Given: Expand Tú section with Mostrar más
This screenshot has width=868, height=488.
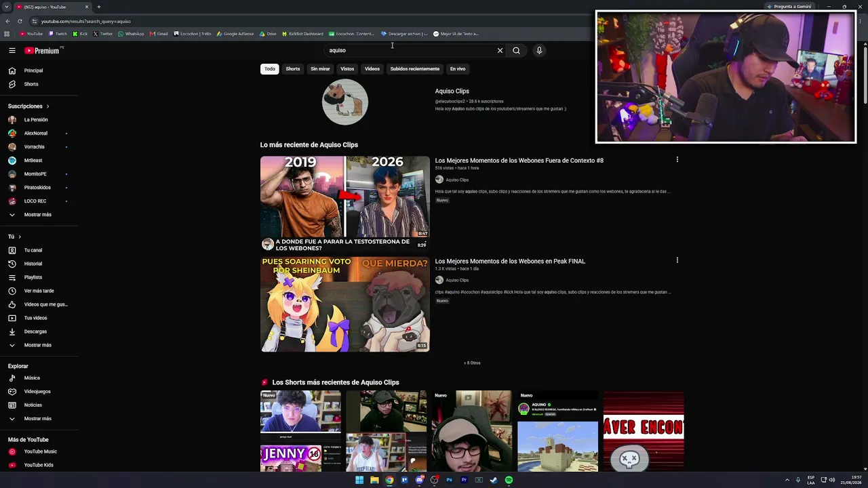Looking at the screenshot, I should [37, 345].
